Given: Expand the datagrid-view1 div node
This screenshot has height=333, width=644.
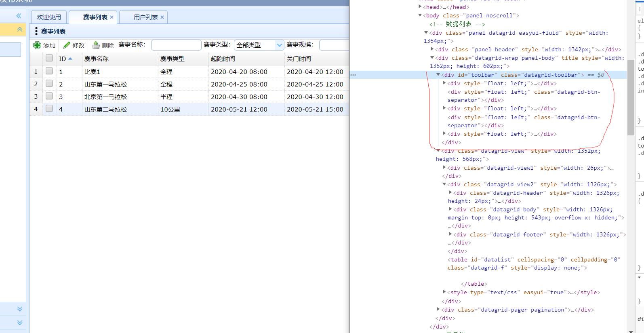Looking at the screenshot, I should [444, 168].
